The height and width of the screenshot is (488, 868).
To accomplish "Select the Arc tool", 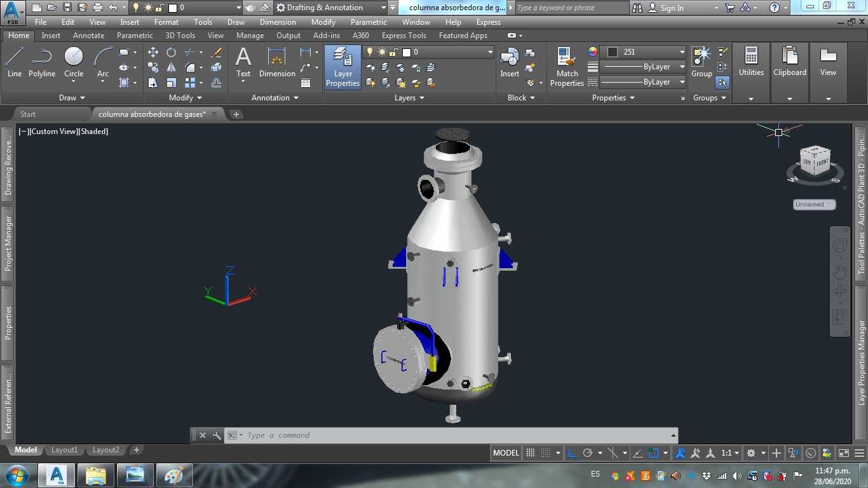I will coord(103,62).
